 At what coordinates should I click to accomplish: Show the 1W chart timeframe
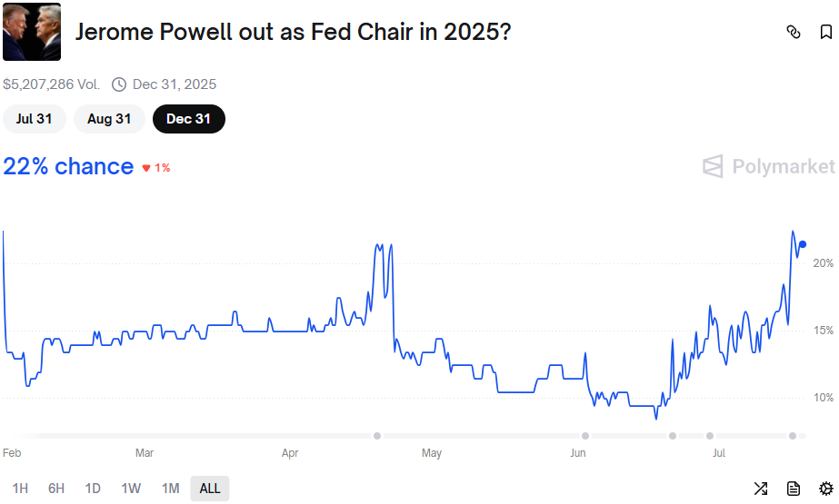point(131,489)
